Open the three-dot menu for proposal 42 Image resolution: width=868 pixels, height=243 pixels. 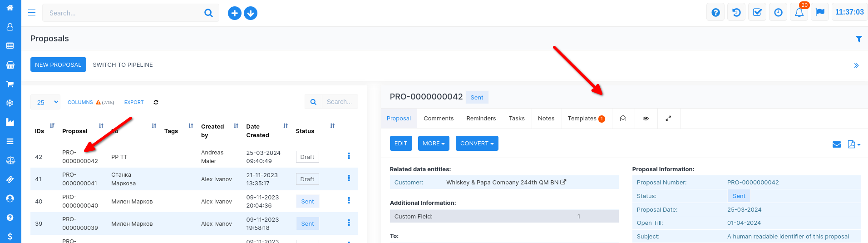pos(349,156)
